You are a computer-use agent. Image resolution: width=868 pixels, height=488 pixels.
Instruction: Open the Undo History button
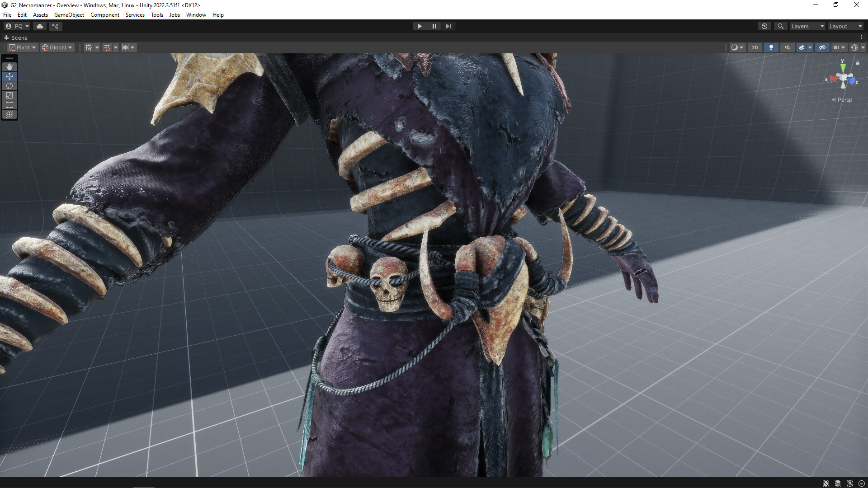764,26
